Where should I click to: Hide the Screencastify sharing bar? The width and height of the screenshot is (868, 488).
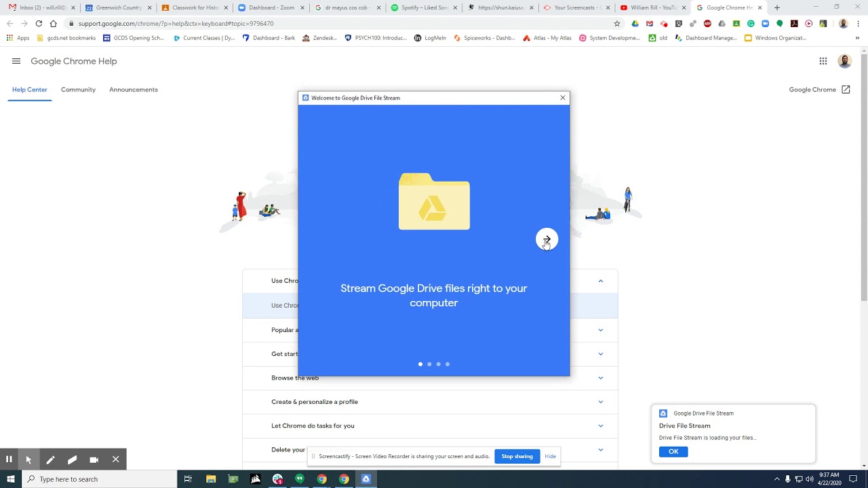[551, 456]
